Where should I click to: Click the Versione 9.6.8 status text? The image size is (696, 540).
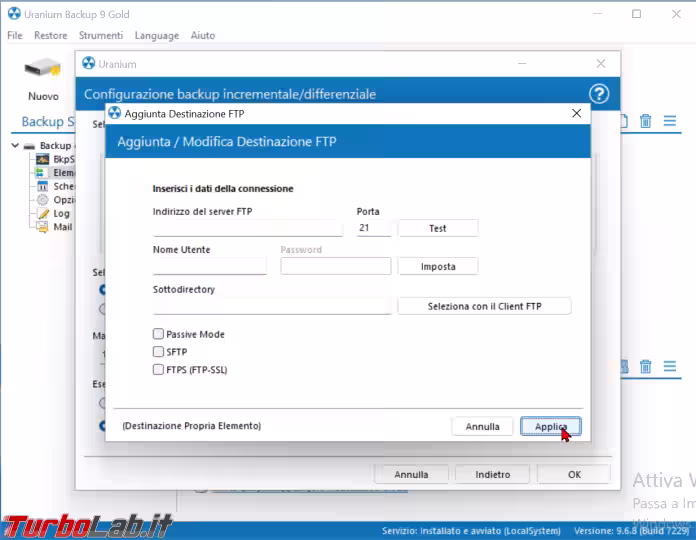pyautogui.click(x=632, y=531)
